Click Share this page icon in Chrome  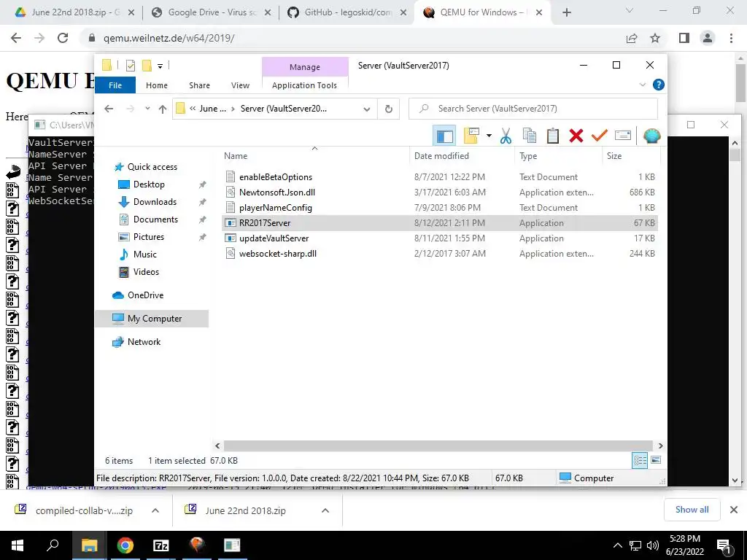point(632,38)
